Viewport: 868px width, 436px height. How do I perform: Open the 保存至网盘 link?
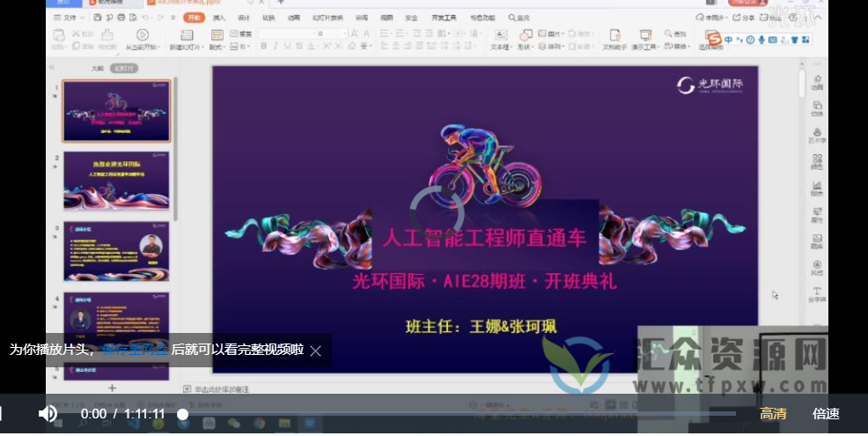135,350
